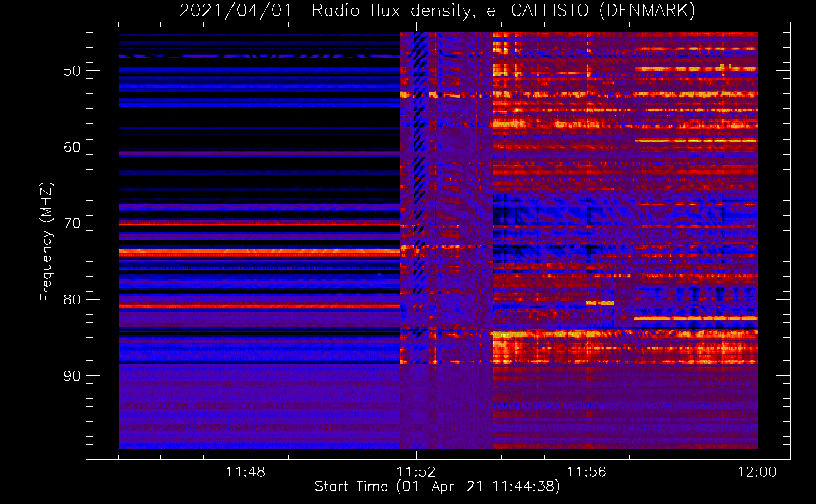Click the 'Start Time (01-Apr-21 11:44:38)' label
Image resolution: width=816 pixels, height=504 pixels.
click(x=437, y=486)
